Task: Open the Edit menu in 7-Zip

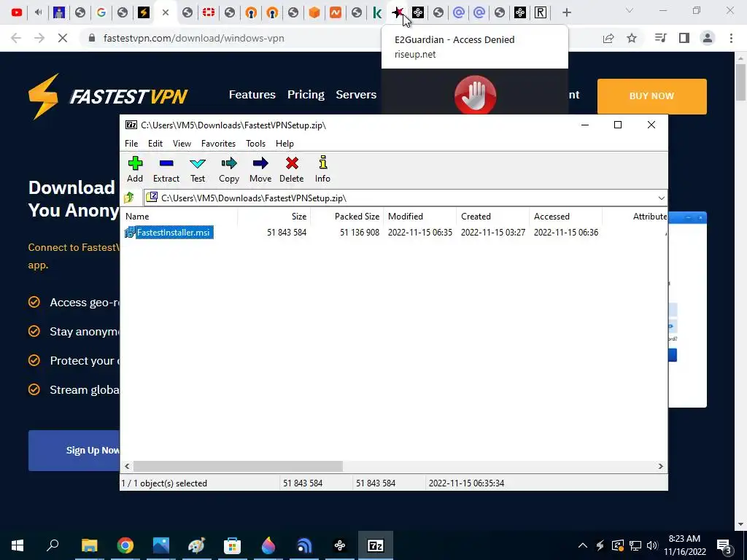Action: (x=155, y=144)
